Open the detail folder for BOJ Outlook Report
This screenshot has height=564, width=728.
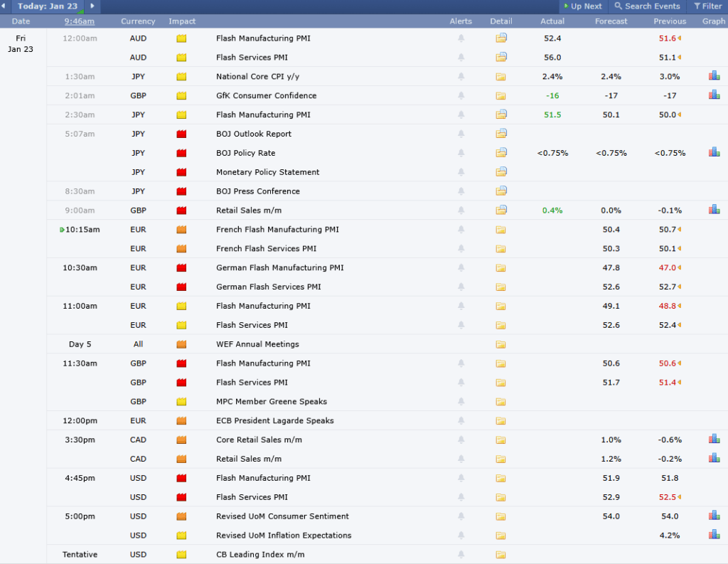[x=501, y=133]
